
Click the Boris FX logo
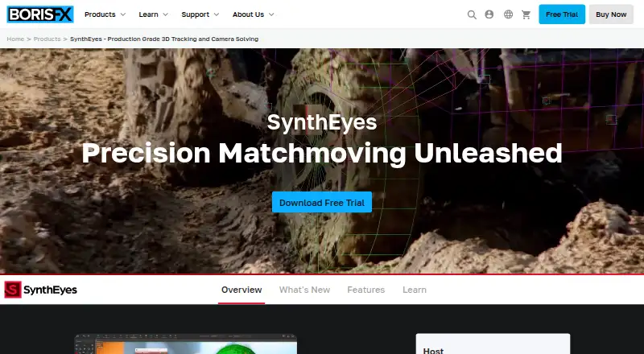pyautogui.click(x=40, y=14)
